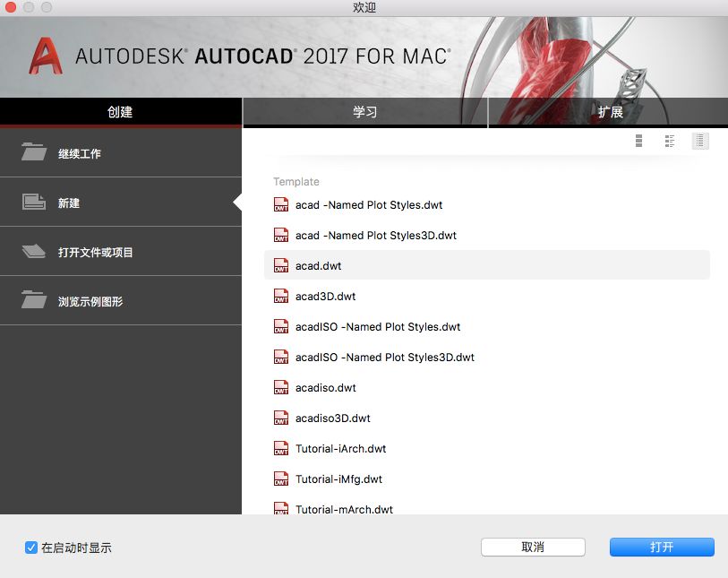The image size is (728, 578).
Task: Pick the Tutorial-iMfg.dwt template
Action: point(338,479)
